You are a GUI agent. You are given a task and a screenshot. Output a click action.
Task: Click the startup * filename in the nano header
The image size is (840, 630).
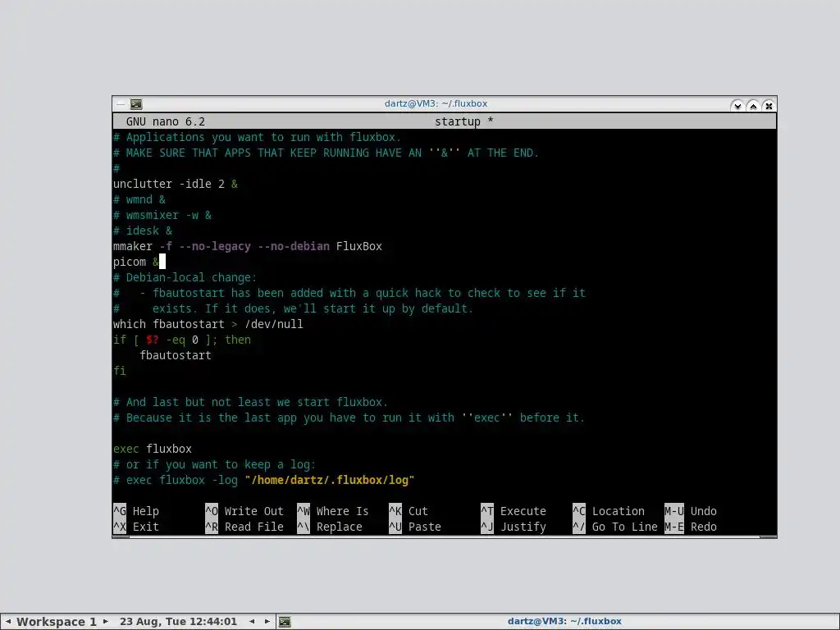click(464, 121)
